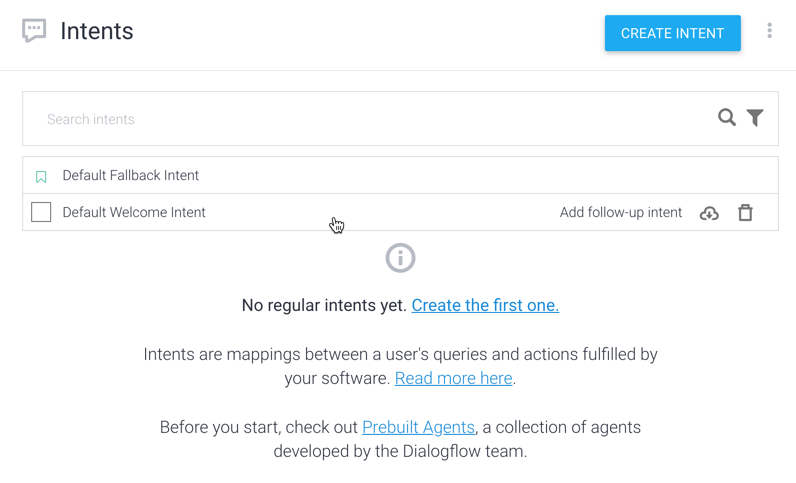Follow the Create the first one link
796x483 pixels.
pyautogui.click(x=485, y=305)
